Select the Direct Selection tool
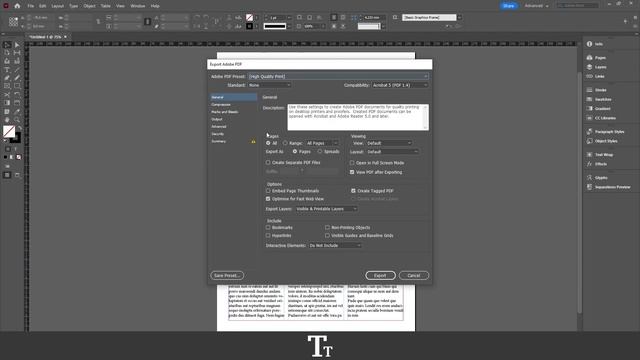Screen dimensions: 640x360 [17, 45]
